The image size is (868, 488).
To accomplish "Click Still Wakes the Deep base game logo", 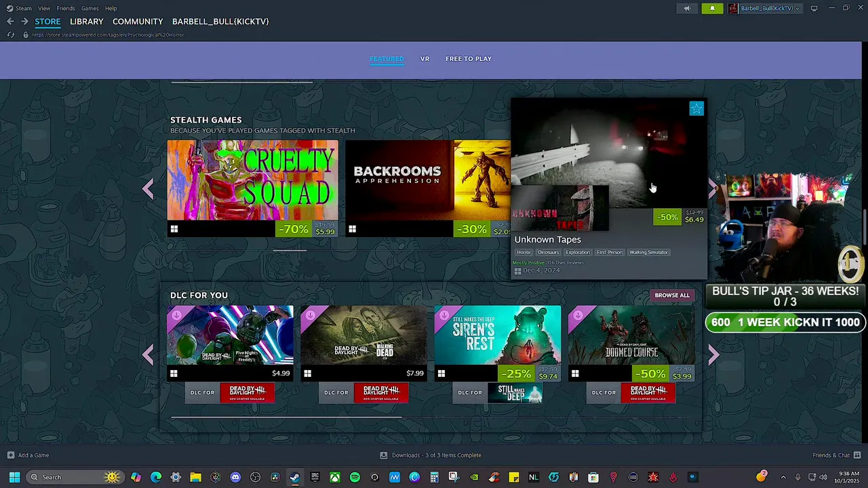I will 515,392.
